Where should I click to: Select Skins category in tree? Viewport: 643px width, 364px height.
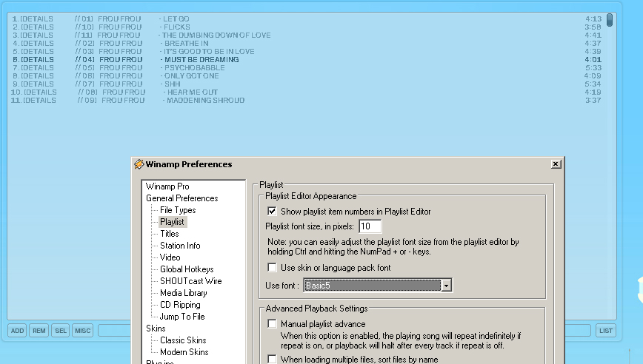(156, 328)
